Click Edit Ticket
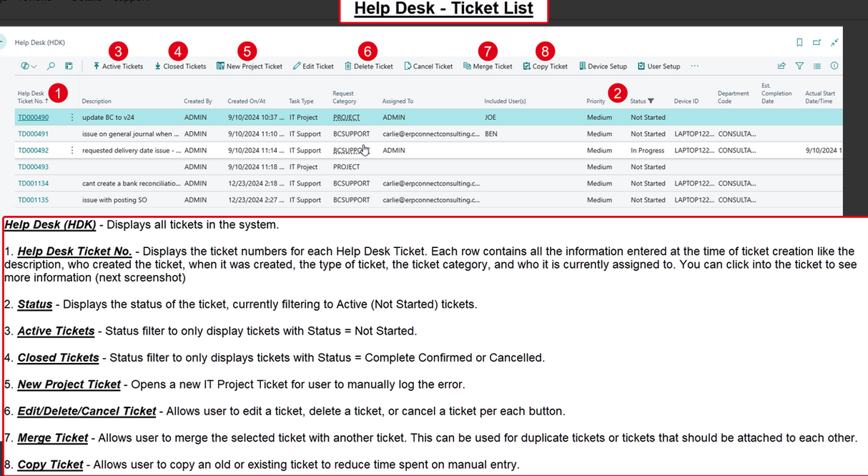Image resolution: width=868 pixels, height=476 pixels. [313, 66]
